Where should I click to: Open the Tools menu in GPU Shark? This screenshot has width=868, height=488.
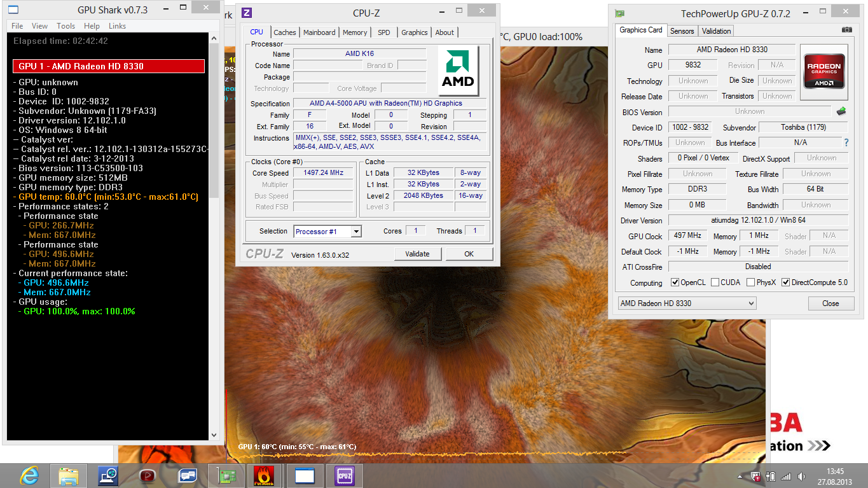pyautogui.click(x=66, y=26)
